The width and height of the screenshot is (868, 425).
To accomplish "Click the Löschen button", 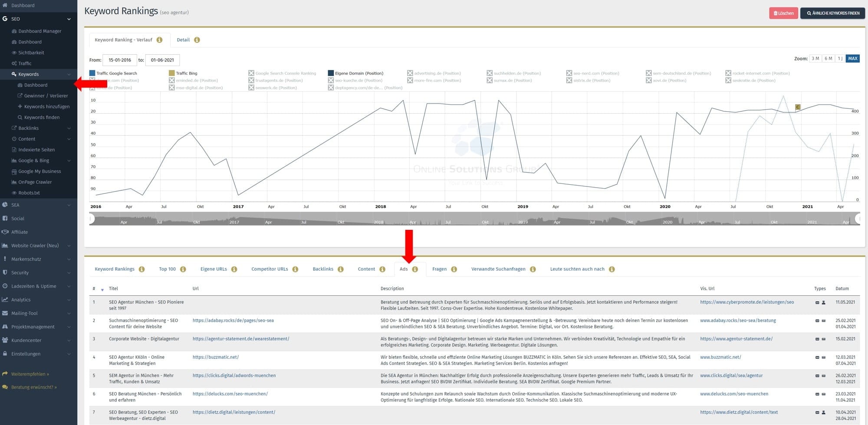I will [x=783, y=13].
